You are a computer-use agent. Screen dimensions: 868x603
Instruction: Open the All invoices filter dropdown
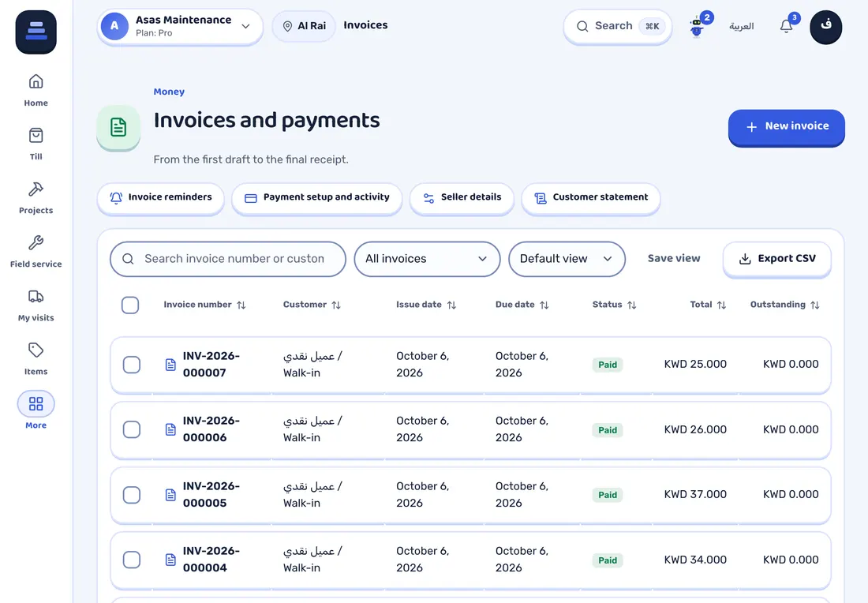[x=427, y=259]
